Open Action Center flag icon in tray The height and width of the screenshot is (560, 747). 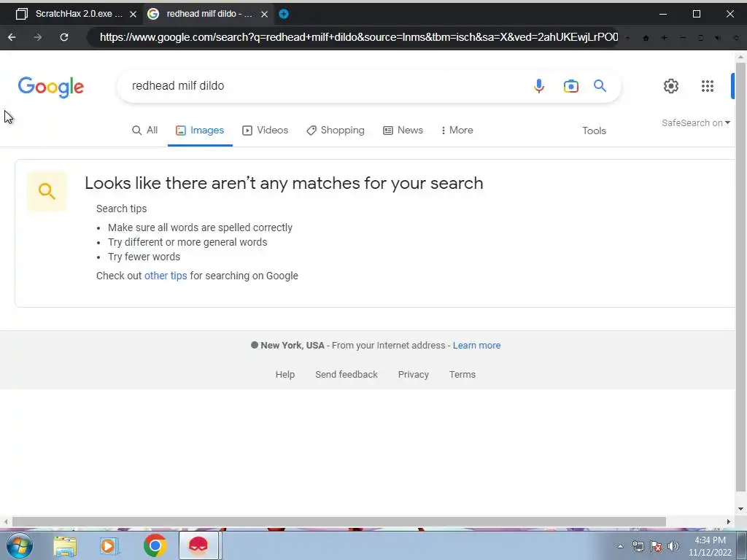(656, 546)
